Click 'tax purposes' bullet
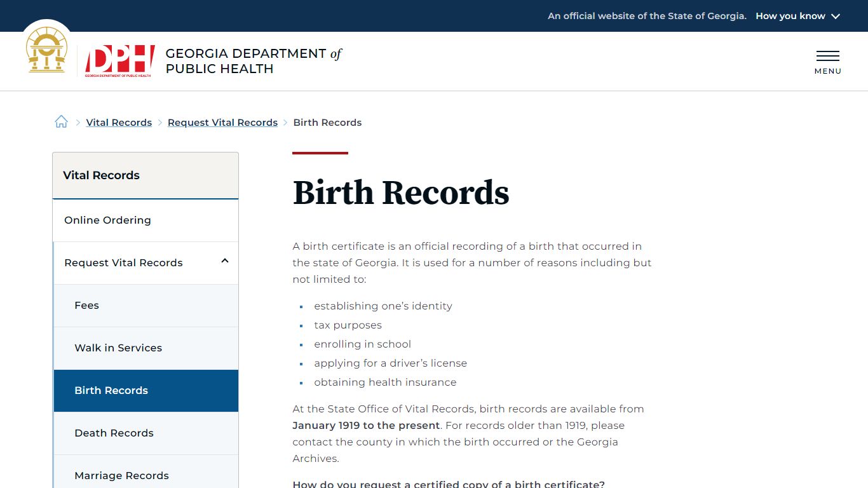 348,325
